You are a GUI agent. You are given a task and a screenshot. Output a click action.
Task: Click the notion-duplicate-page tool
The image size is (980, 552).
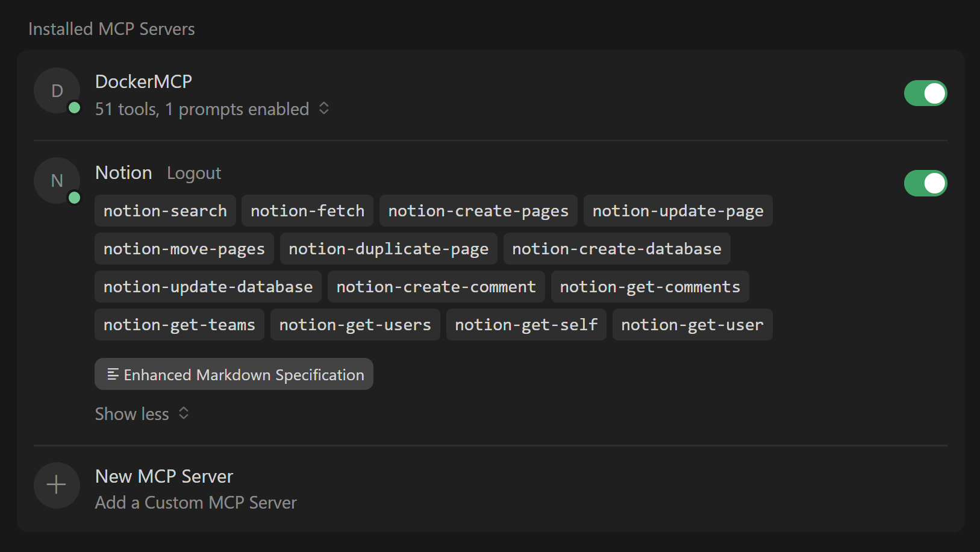click(389, 249)
